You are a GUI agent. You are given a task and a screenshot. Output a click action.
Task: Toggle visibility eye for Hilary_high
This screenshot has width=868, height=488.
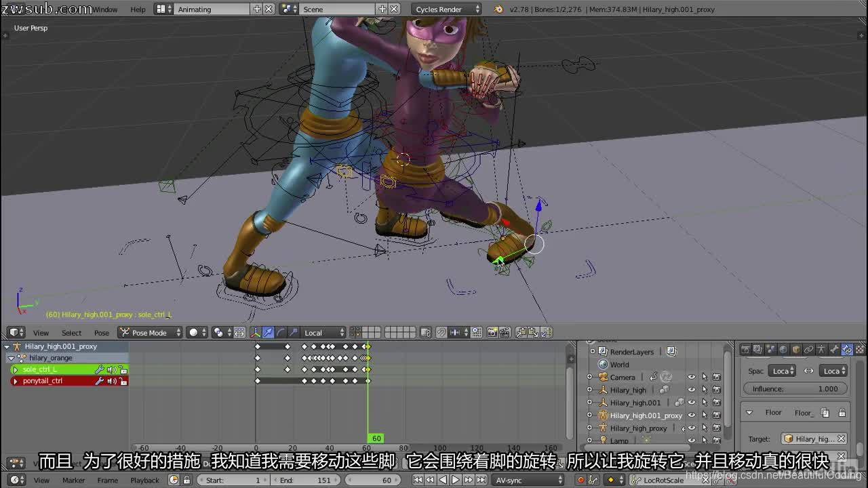691,390
